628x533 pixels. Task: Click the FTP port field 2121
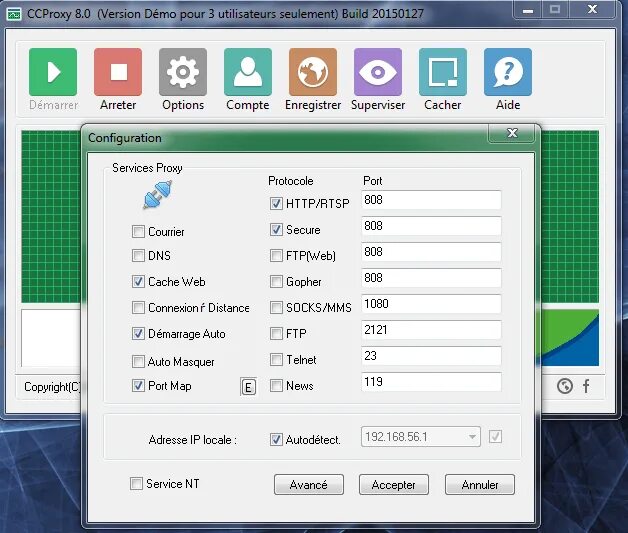pos(431,330)
